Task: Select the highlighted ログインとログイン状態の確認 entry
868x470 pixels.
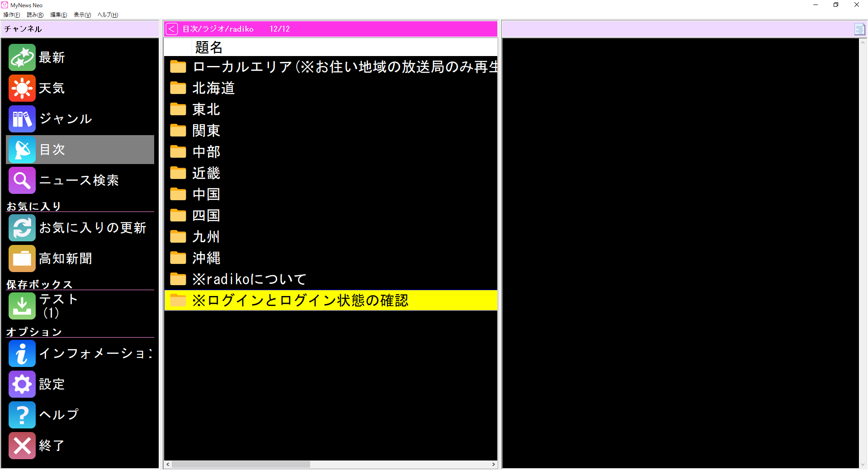Action: pos(301,301)
